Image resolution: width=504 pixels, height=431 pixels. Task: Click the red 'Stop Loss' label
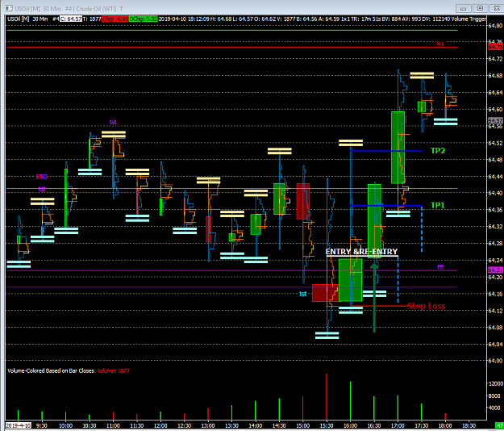(x=427, y=306)
